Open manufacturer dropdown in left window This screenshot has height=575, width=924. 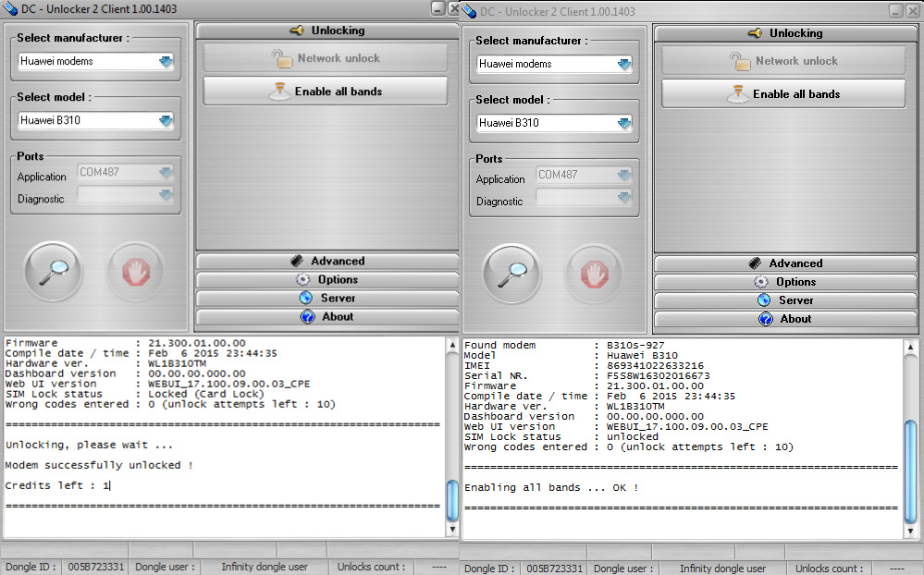coord(166,61)
